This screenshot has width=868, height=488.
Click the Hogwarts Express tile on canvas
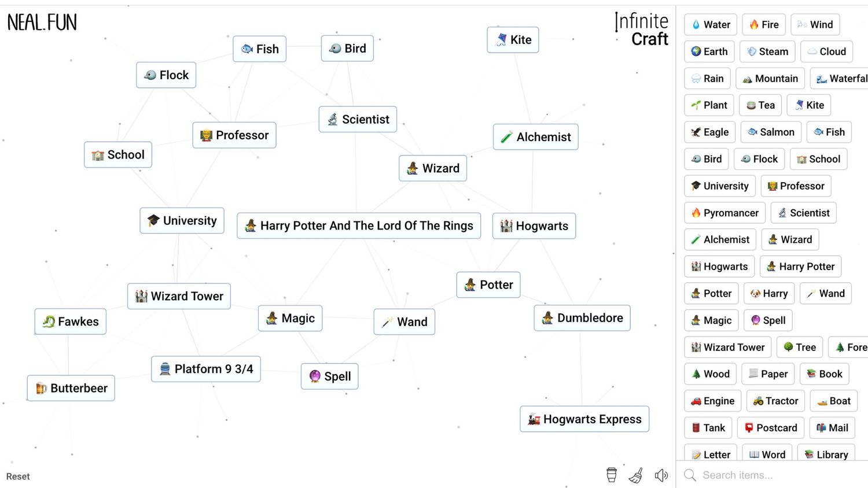click(x=584, y=419)
